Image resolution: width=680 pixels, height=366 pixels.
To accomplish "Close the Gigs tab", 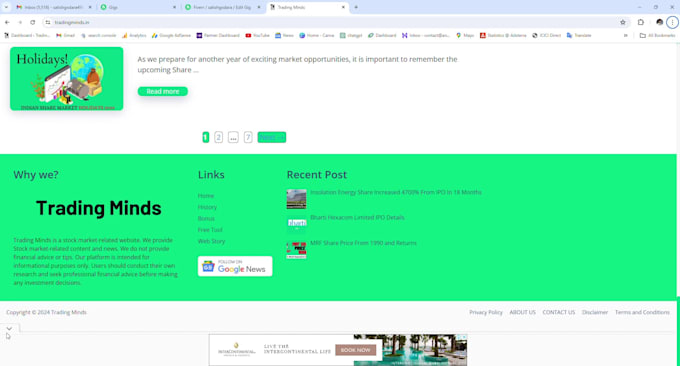I will [174, 7].
